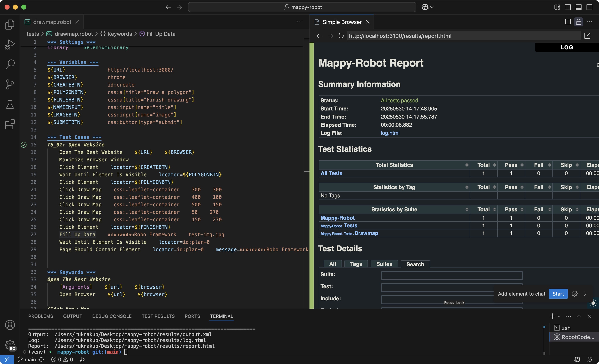Go back in editor navigation history
The image size is (599, 364).
coord(168,7)
